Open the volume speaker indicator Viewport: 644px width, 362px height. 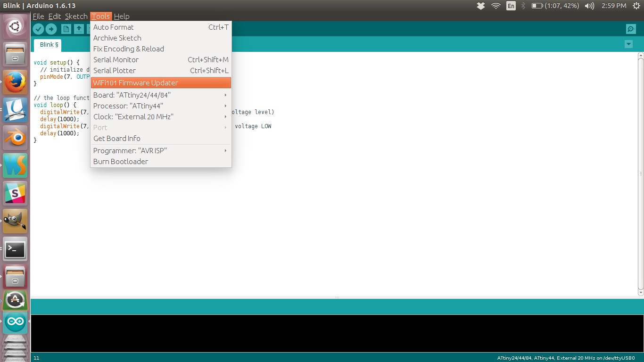click(x=589, y=6)
